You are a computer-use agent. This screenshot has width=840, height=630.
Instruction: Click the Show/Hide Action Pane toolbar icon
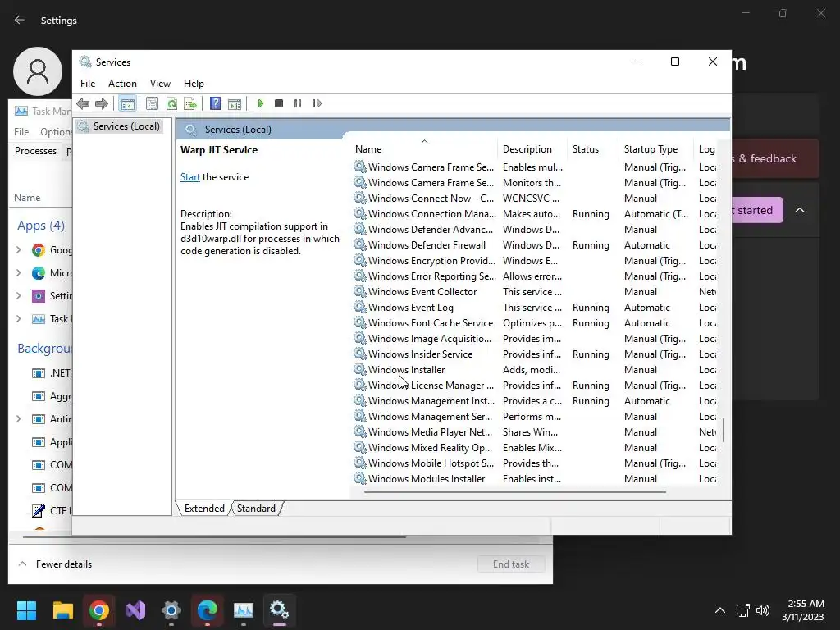point(235,103)
